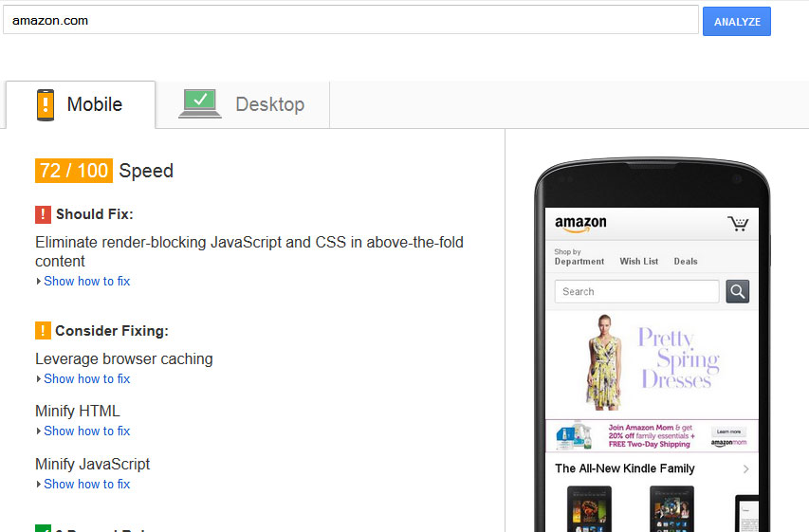Click the Minify HTML rule text
Image resolution: width=809 pixels, height=532 pixels.
tap(78, 411)
